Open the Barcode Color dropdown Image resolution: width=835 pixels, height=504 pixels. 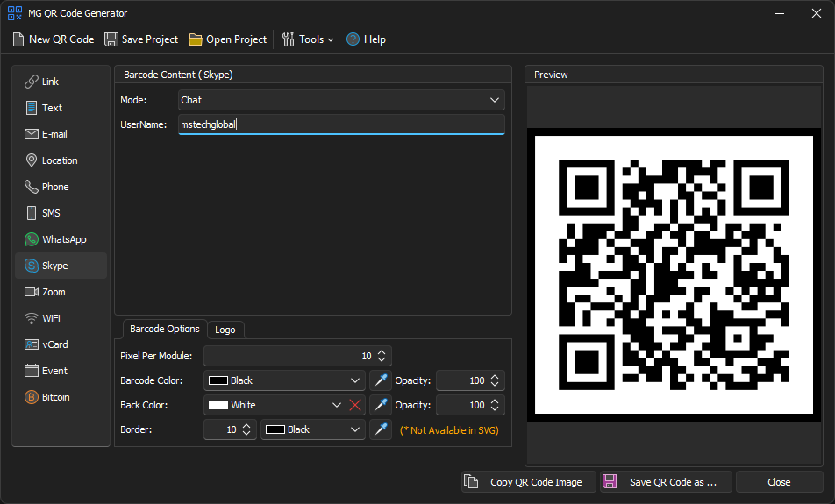tap(284, 380)
